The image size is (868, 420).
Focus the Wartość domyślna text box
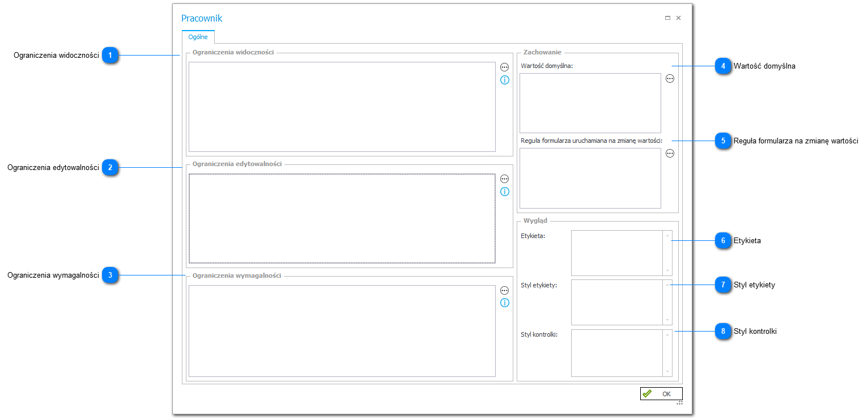coord(590,103)
